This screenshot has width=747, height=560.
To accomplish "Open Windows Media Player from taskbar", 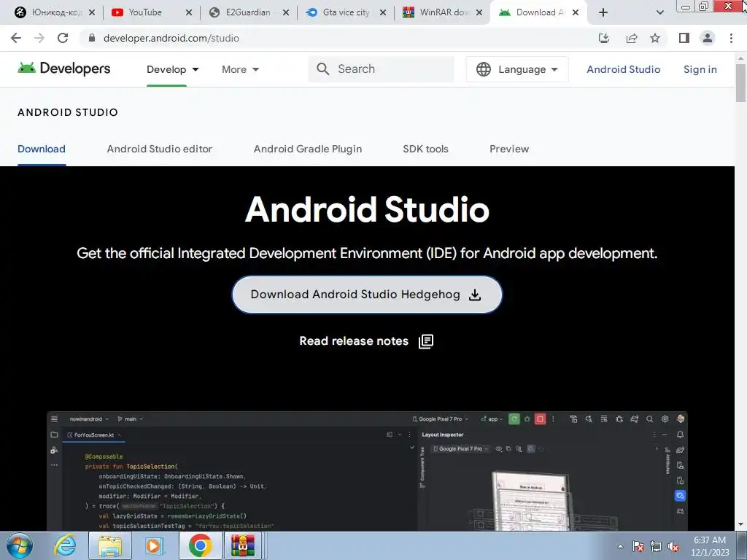I will pyautogui.click(x=154, y=545).
